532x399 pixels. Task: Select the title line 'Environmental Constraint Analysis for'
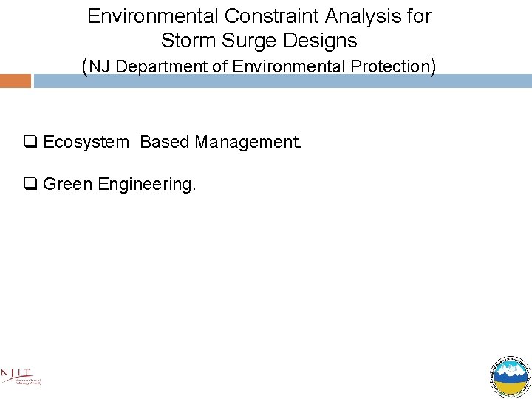[259, 16]
